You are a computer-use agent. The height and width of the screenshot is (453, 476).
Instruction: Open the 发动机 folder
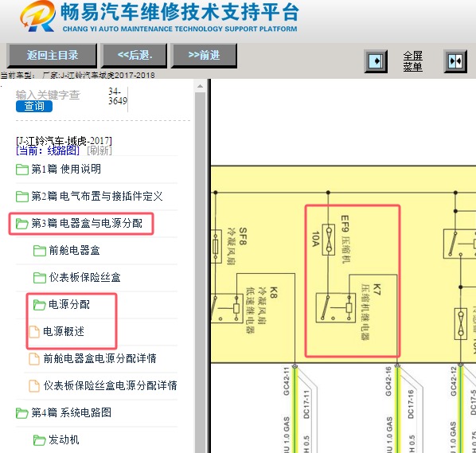click(64, 439)
